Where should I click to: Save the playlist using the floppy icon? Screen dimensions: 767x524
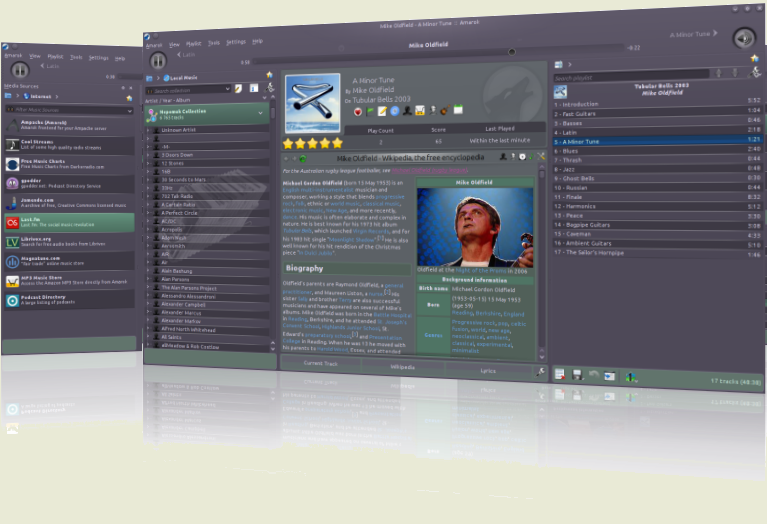(577, 375)
